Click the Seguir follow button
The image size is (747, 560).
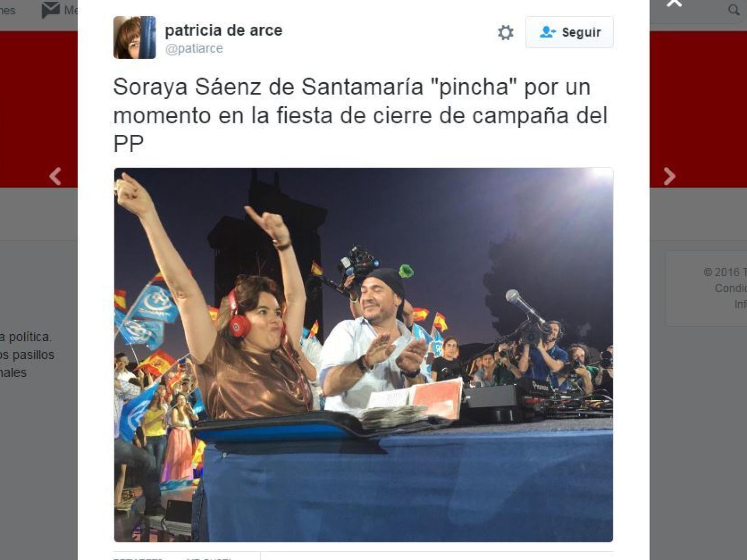(x=569, y=32)
